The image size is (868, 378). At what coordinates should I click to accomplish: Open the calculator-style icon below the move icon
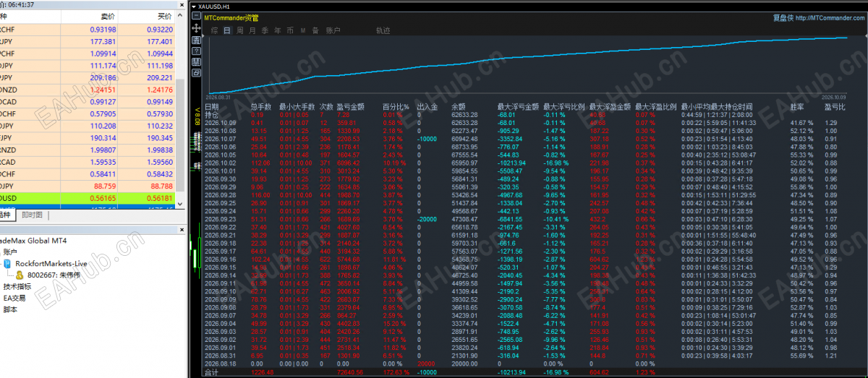coord(197,40)
